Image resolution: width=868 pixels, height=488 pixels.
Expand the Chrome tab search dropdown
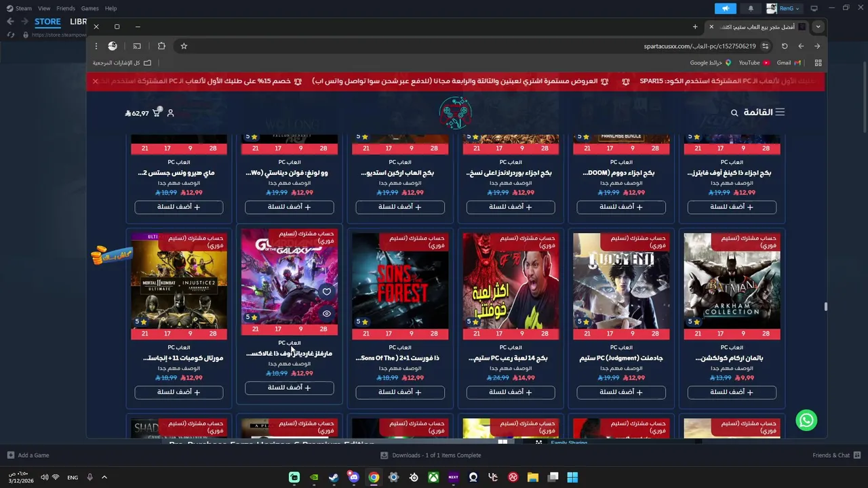pos(818,26)
